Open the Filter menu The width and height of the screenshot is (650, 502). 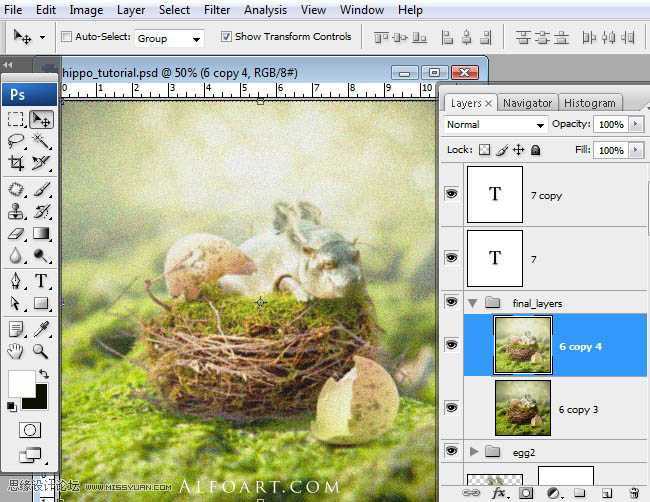pos(217,10)
